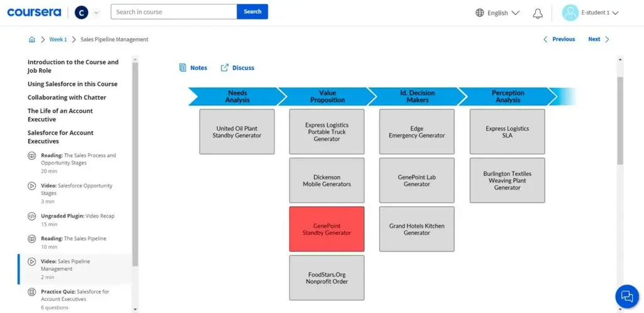Go to course home via house icon
The width and height of the screenshot is (644, 313).
pyautogui.click(x=32, y=40)
